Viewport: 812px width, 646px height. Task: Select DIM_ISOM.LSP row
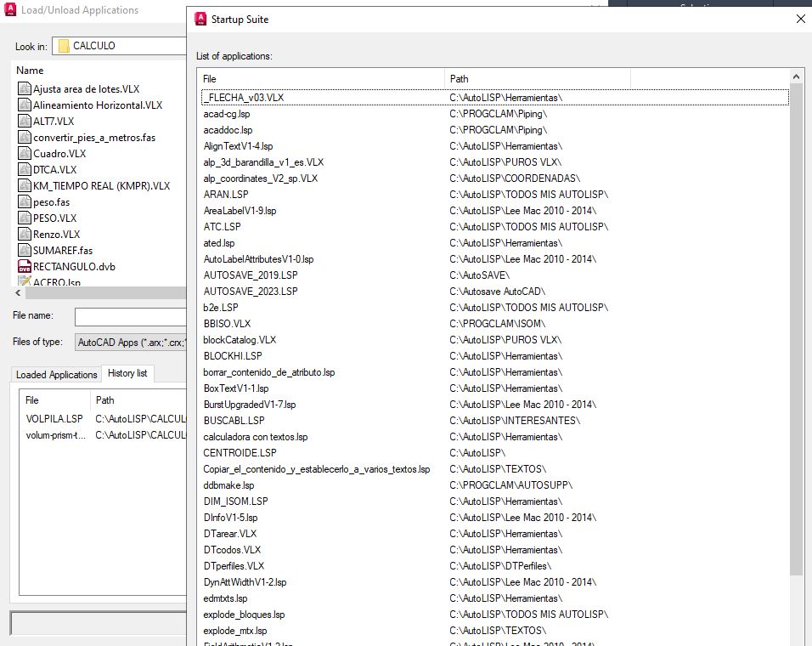[x=494, y=501]
